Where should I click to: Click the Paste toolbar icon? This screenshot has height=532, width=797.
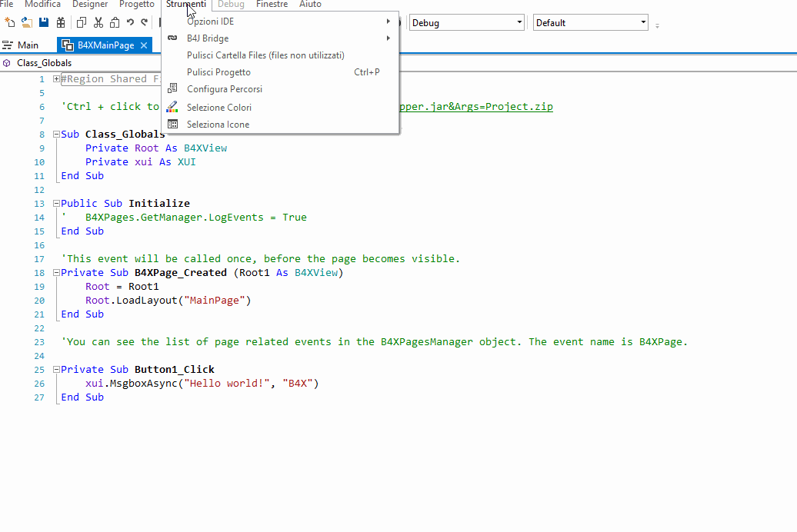tap(115, 22)
